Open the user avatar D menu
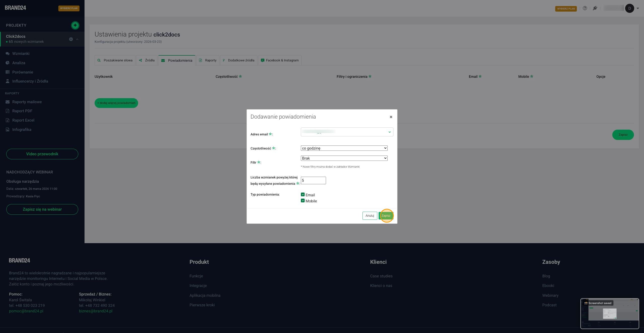This screenshot has height=333, width=644. coord(630,8)
